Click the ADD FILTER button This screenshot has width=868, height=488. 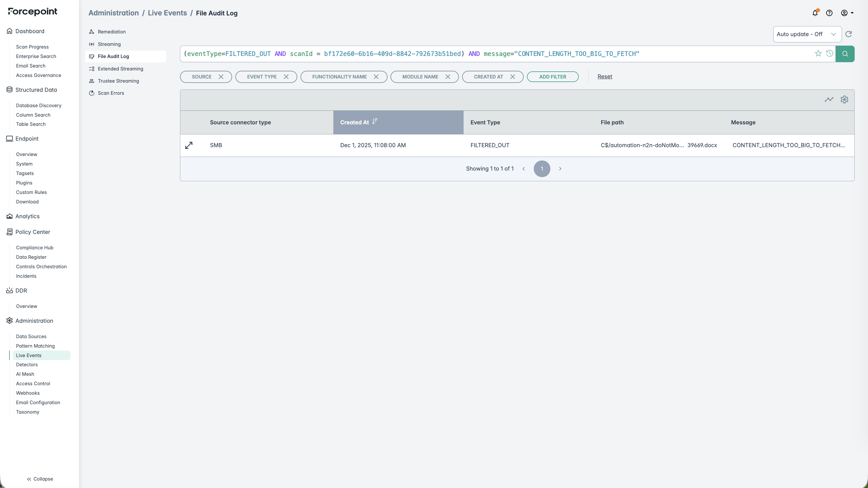click(x=553, y=77)
